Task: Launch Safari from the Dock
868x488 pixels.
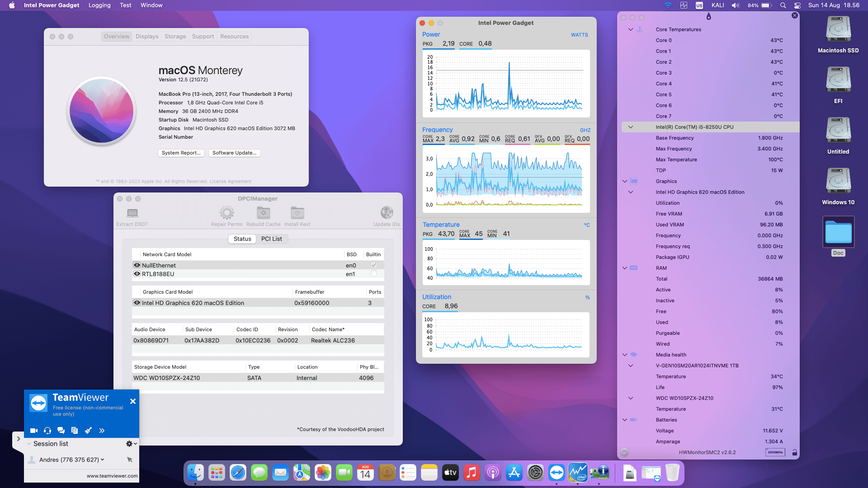Action: (x=238, y=473)
